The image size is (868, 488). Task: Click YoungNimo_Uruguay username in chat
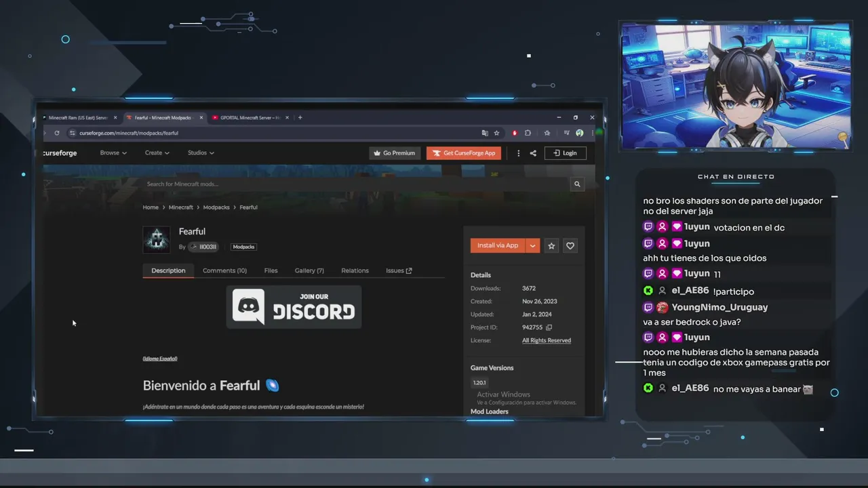click(x=719, y=307)
